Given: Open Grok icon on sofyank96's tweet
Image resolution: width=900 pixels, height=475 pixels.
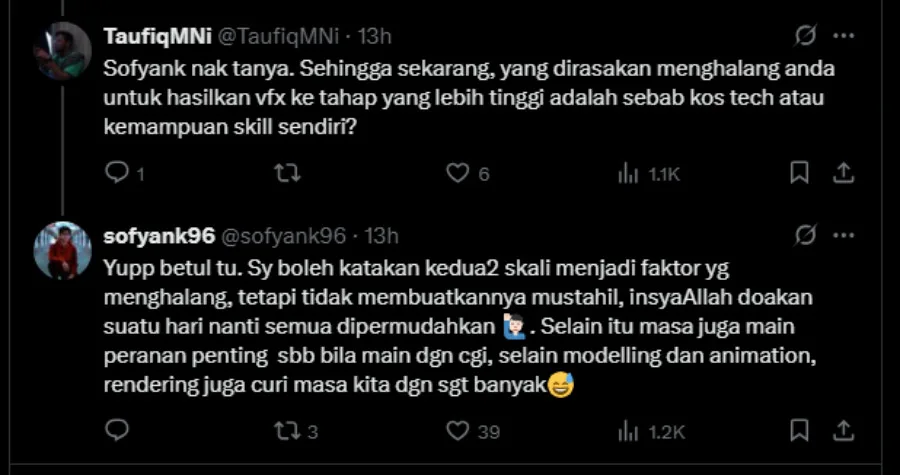Looking at the screenshot, I should (x=805, y=236).
